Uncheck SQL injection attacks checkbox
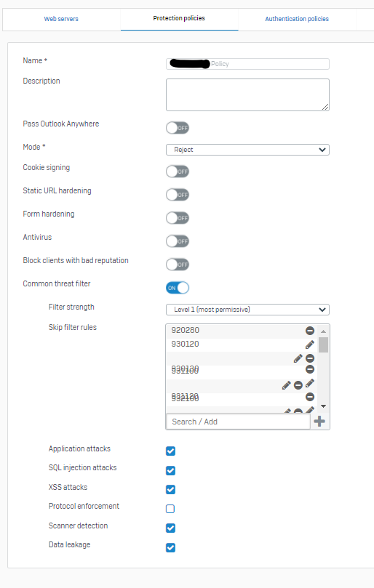This screenshot has width=374, height=588. click(x=170, y=471)
